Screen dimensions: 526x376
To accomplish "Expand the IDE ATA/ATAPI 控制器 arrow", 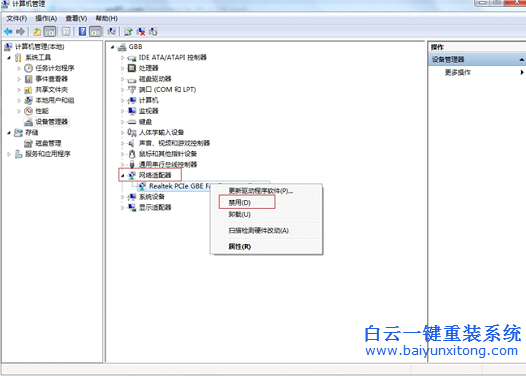I will [x=122, y=58].
